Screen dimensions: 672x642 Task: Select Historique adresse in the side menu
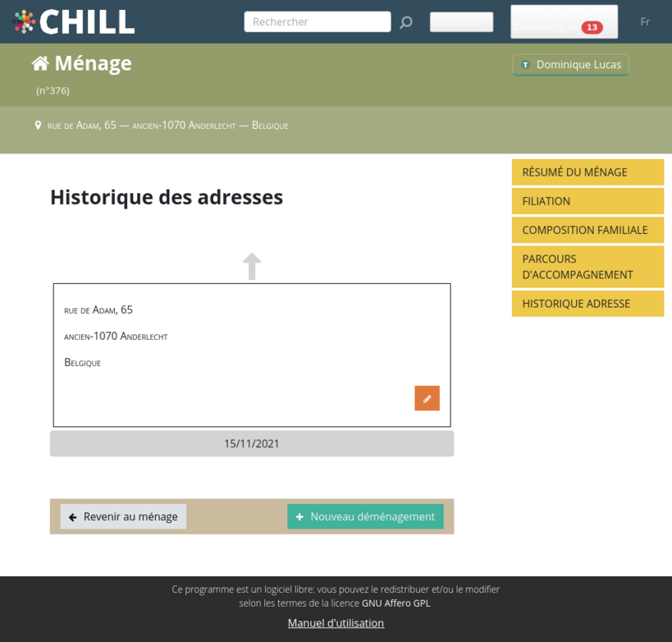click(x=587, y=304)
